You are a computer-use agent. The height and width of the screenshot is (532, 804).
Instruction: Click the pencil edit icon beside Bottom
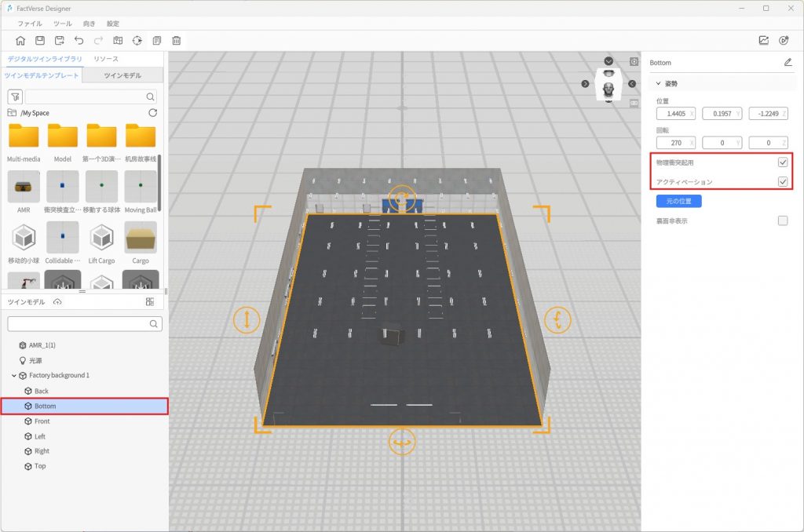coord(788,63)
